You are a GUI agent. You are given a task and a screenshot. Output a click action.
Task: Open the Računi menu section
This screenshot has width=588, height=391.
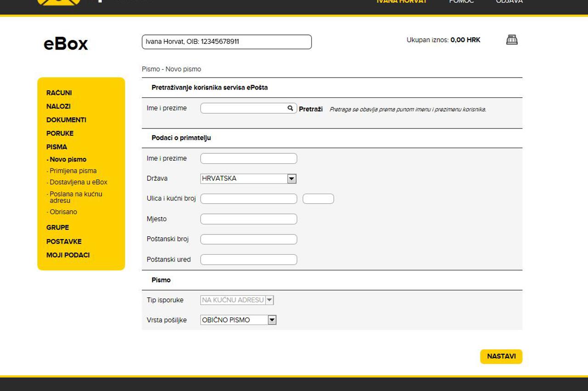(x=59, y=93)
